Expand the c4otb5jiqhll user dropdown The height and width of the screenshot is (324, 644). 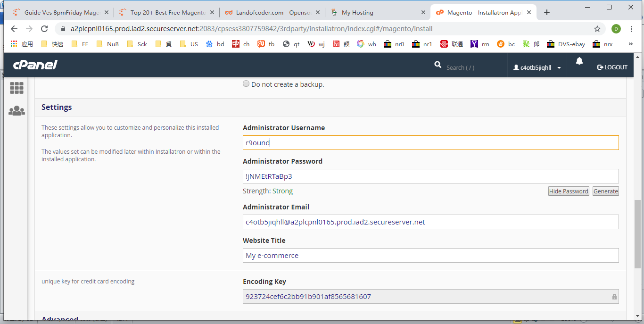(x=537, y=67)
